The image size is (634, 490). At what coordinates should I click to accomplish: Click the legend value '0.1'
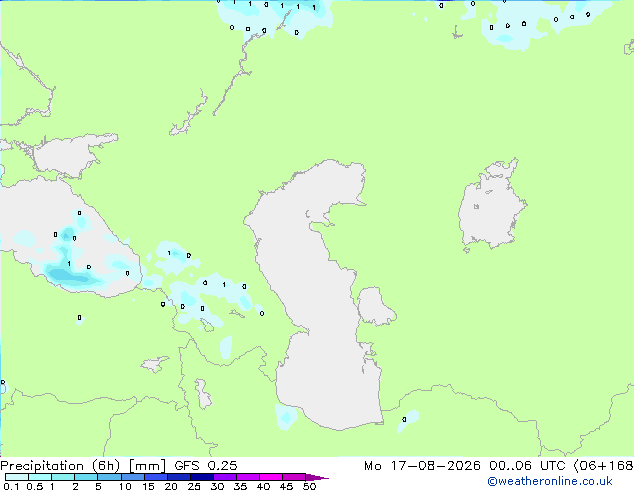pos(11,486)
